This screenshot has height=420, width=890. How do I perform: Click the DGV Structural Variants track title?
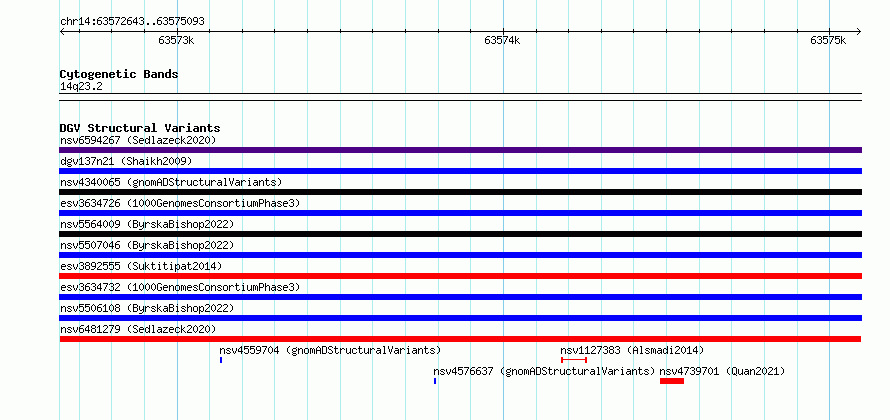(140, 128)
